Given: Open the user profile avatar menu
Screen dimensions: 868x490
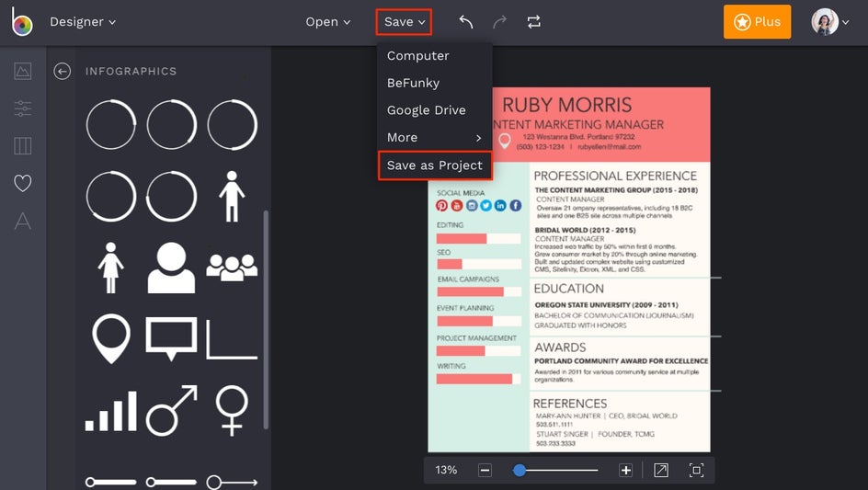Looking at the screenshot, I should [829, 21].
